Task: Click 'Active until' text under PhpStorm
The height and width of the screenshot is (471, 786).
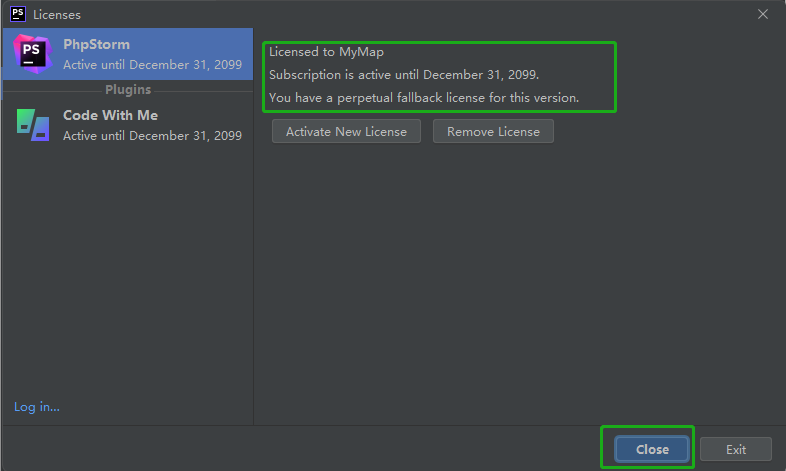Action: click(152, 65)
